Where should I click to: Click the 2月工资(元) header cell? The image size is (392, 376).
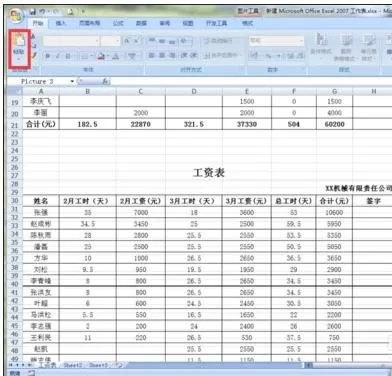click(140, 201)
